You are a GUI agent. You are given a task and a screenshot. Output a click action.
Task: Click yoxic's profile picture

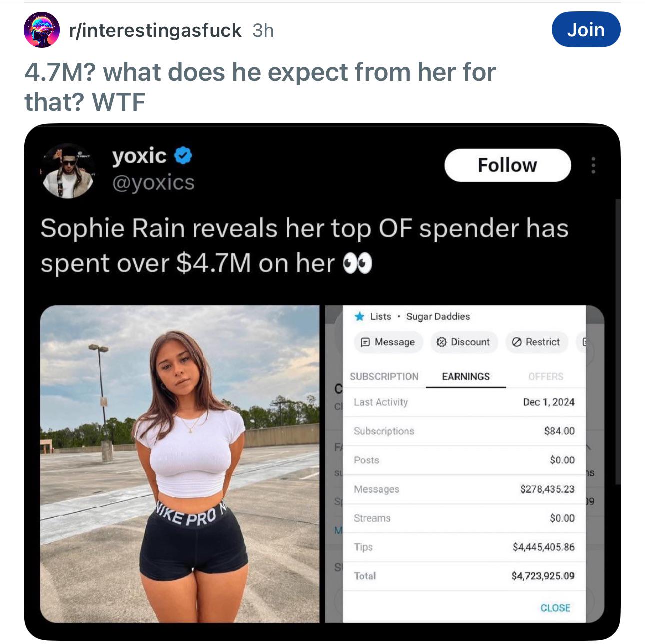click(x=67, y=171)
